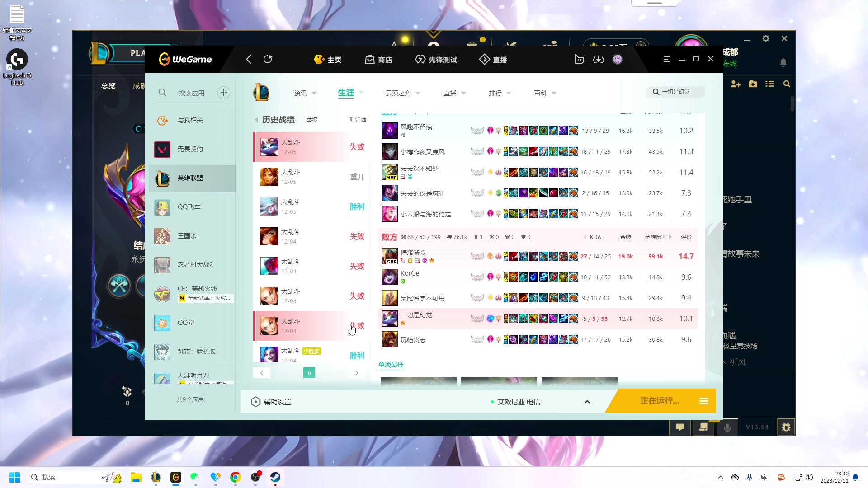Screen dimensions: 868x488
Task: Switch stats column left of KDA
Action: 585,237
